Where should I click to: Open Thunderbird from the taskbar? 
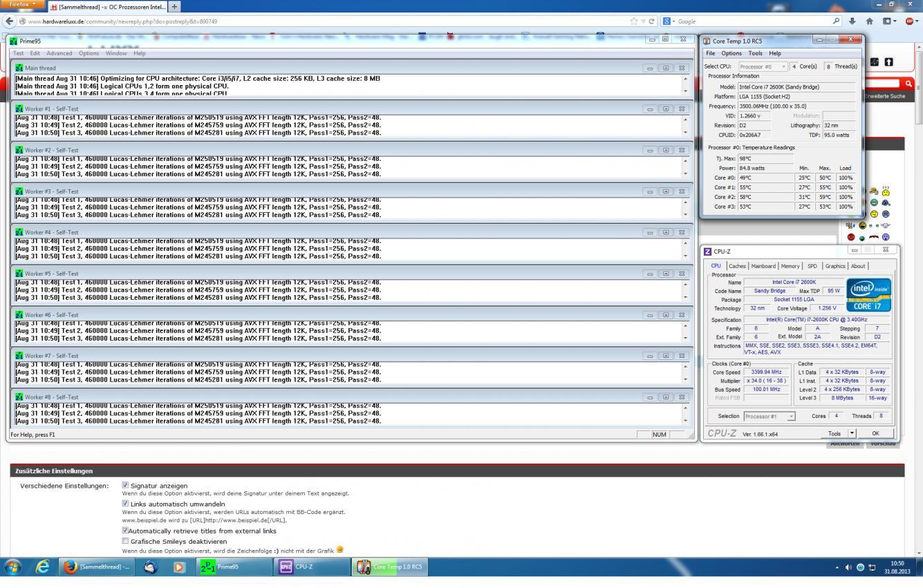[151, 567]
